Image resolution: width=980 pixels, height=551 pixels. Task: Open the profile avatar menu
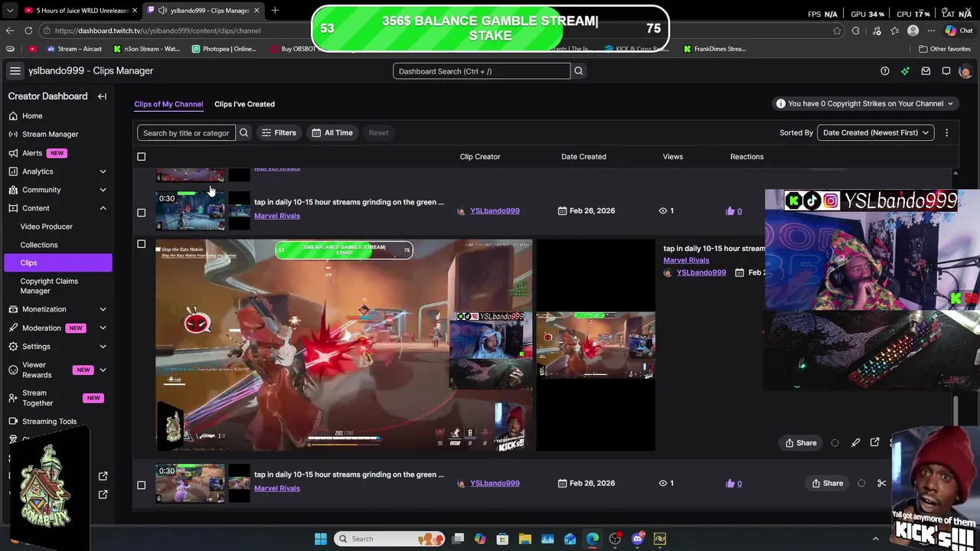(x=965, y=71)
